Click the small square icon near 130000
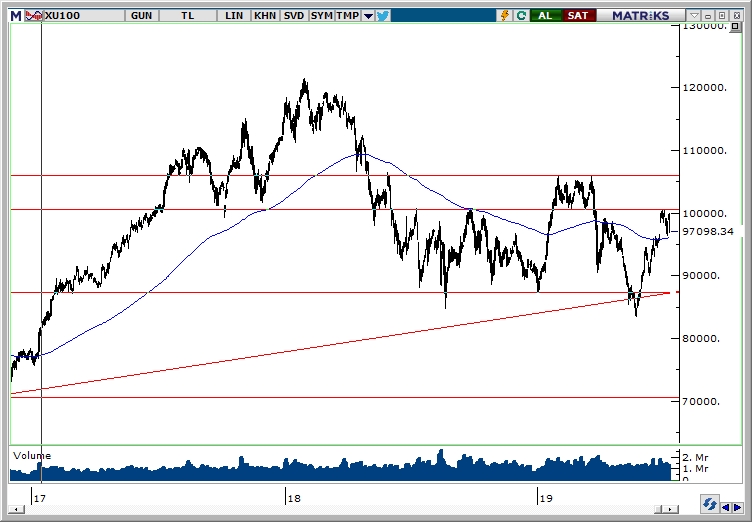This screenshot has height=522, width=752. coord(735,26)
